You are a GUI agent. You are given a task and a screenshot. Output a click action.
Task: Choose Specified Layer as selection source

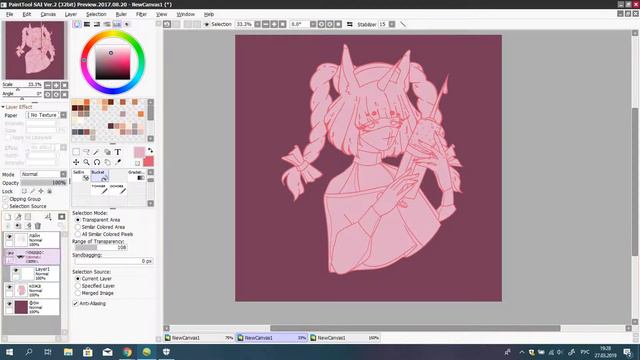click(78, 286)
